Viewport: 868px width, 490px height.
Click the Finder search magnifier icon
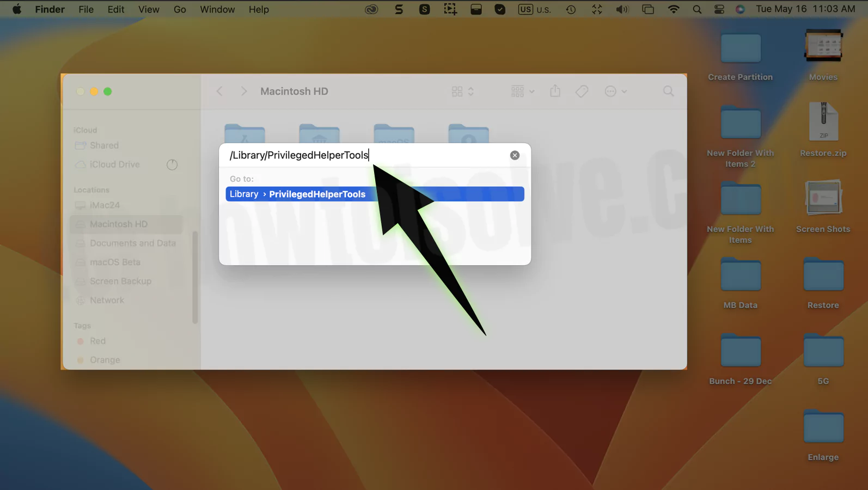(x=668, y=91)
